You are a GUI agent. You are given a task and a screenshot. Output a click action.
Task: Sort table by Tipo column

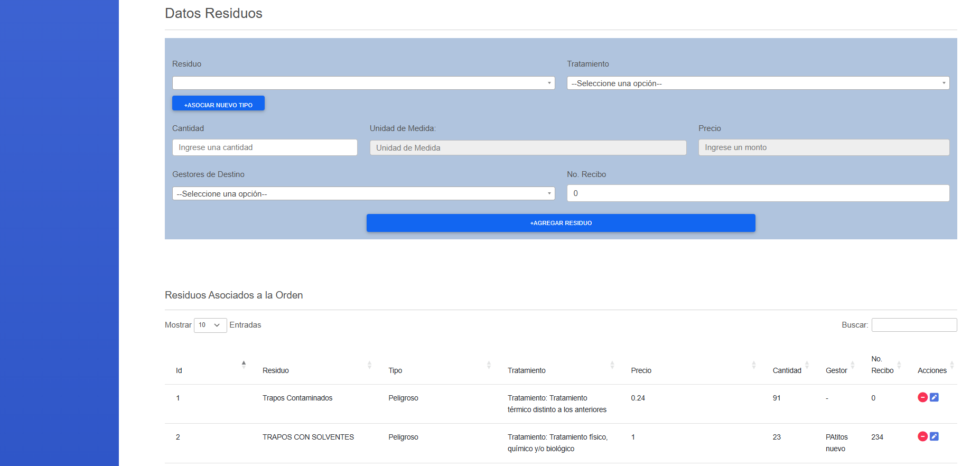tap(395, 370)
